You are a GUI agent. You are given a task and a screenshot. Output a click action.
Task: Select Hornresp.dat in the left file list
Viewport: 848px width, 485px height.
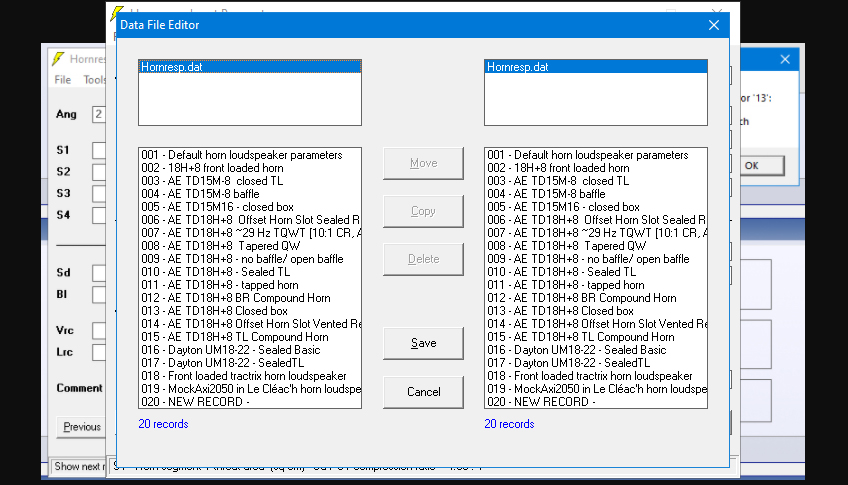[250, 67]
